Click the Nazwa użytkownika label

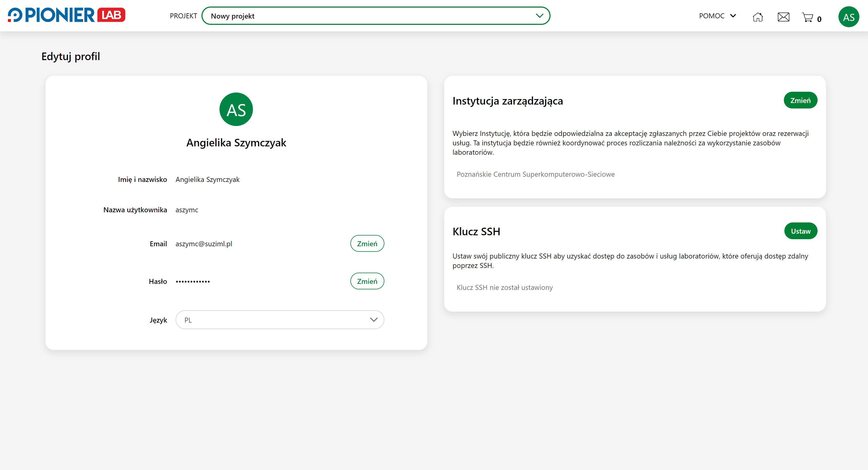pyautogui.click(x=135, y=210)
